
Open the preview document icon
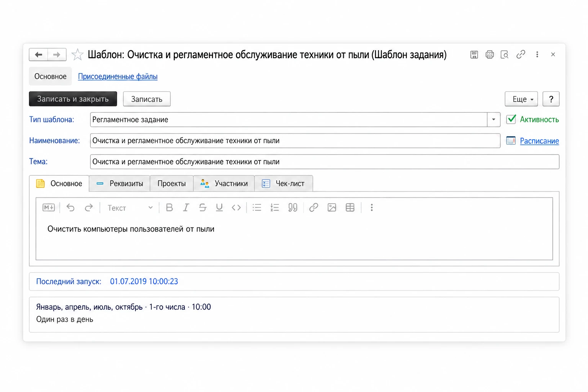point(505,54)
